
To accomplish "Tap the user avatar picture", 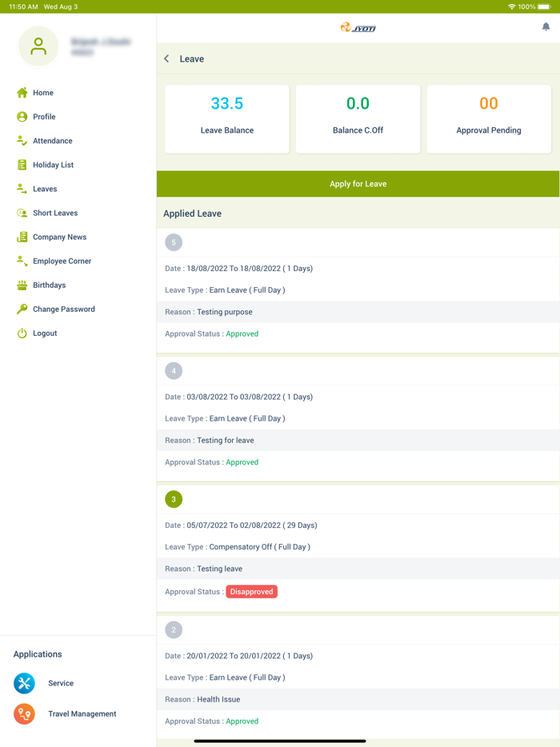I will (x=38, y=46).
